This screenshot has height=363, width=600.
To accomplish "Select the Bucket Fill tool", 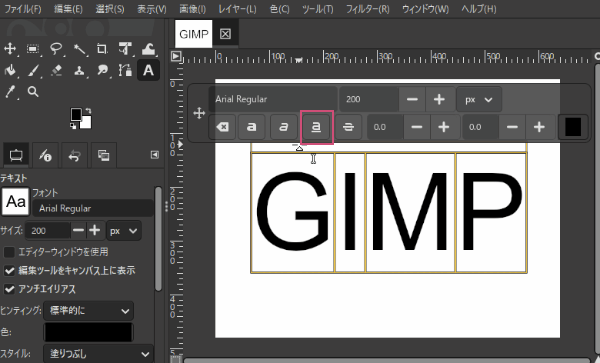I will [x=10, y=70].
